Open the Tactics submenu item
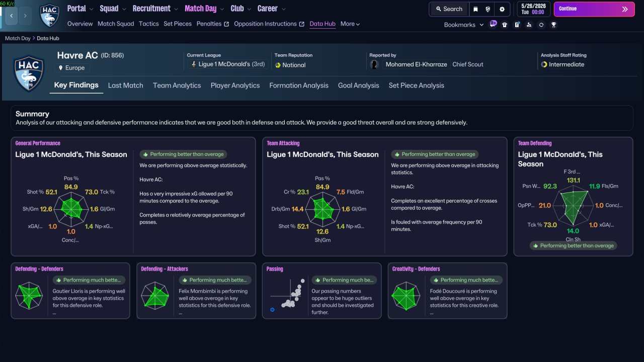 pyautogui.click(x=149, y=24)
